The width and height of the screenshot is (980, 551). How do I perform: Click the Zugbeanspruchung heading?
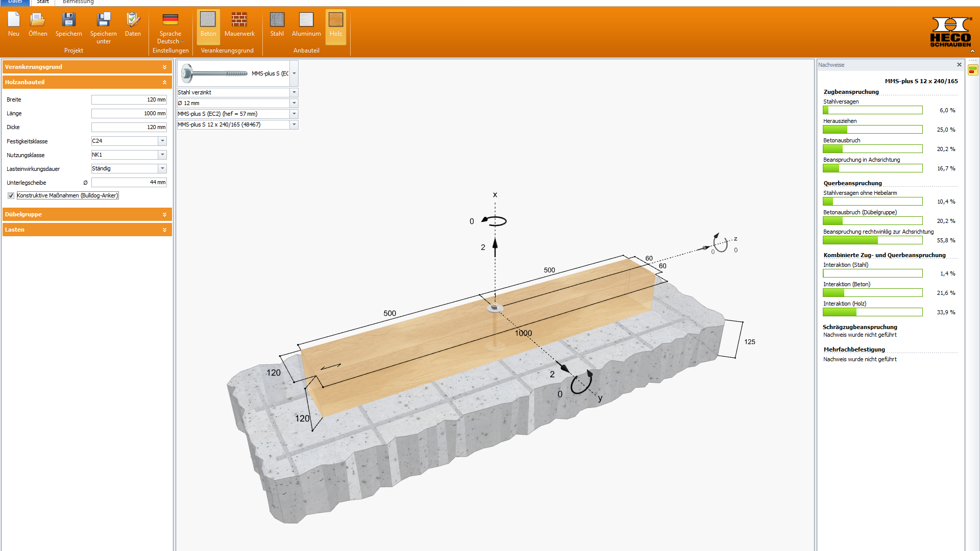pyautogui.click(x=851, y=92)
